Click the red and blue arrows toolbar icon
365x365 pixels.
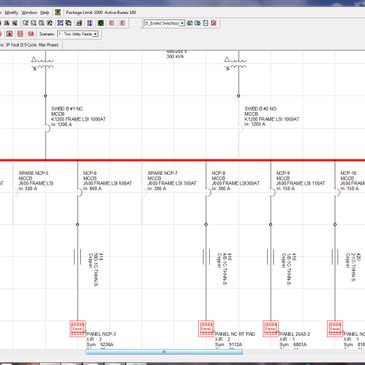pyautogui.click(x=90, y=23)
